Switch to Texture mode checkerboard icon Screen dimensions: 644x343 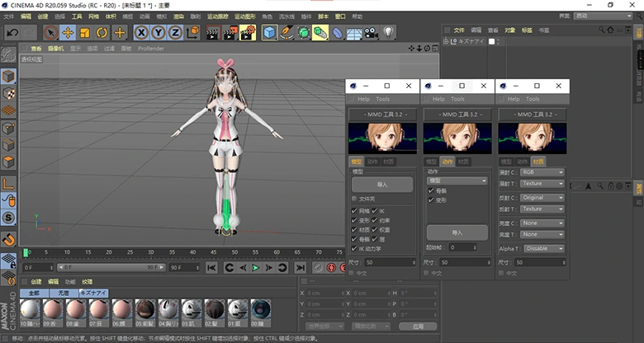click(x=8, y=93)
